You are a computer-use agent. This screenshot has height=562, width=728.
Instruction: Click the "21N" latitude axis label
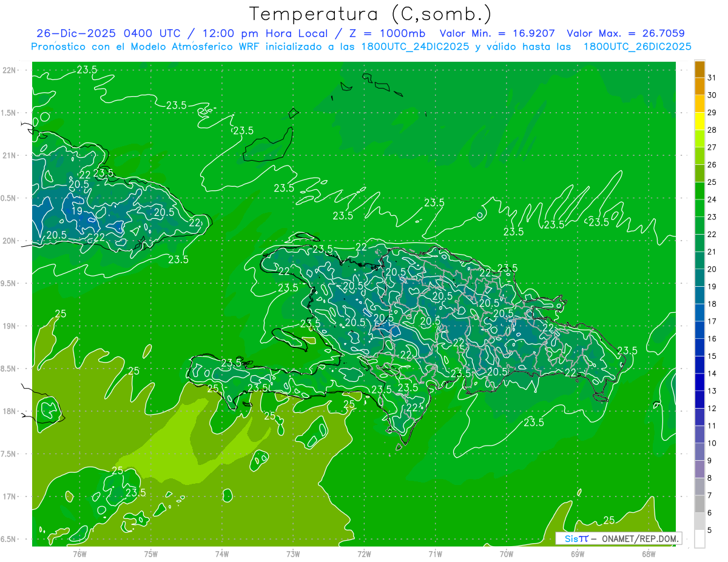tap(10, 155)
